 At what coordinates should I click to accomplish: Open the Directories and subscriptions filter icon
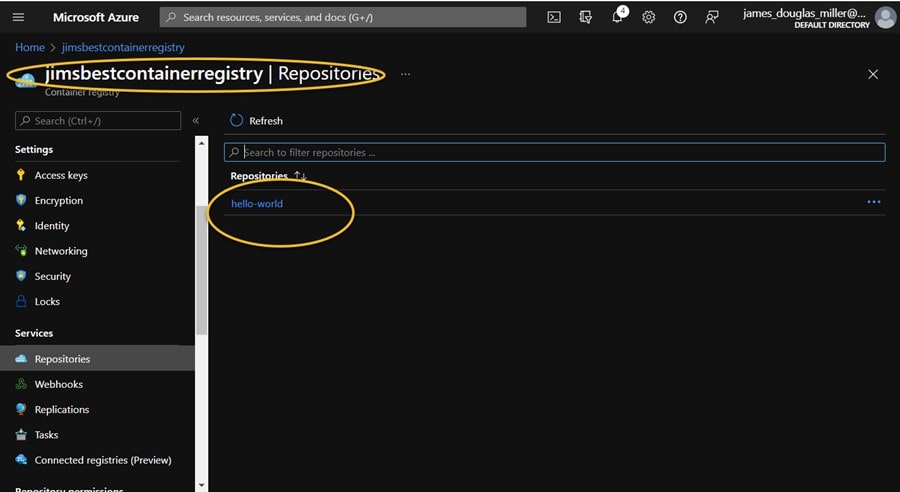pos(586,17)
